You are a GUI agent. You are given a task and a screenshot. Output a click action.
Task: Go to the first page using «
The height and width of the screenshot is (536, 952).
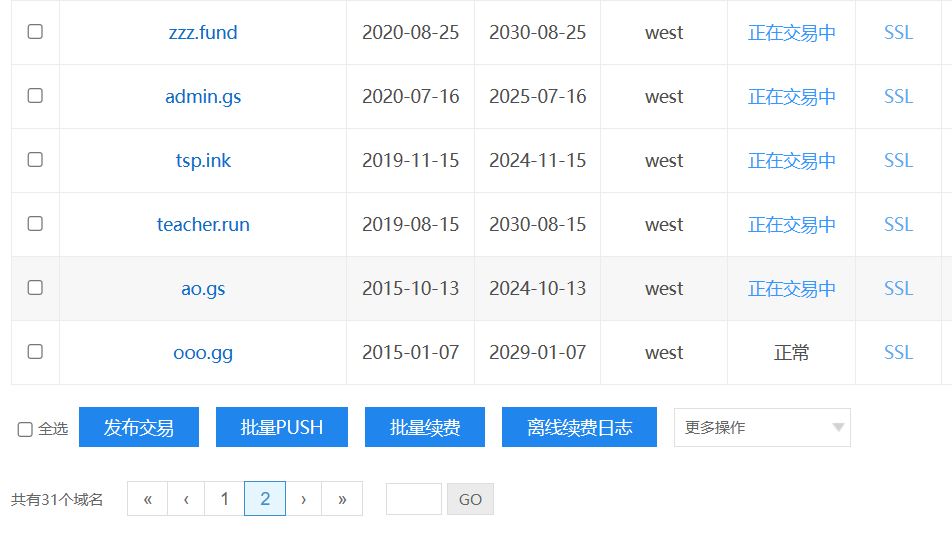pos(147,499)
